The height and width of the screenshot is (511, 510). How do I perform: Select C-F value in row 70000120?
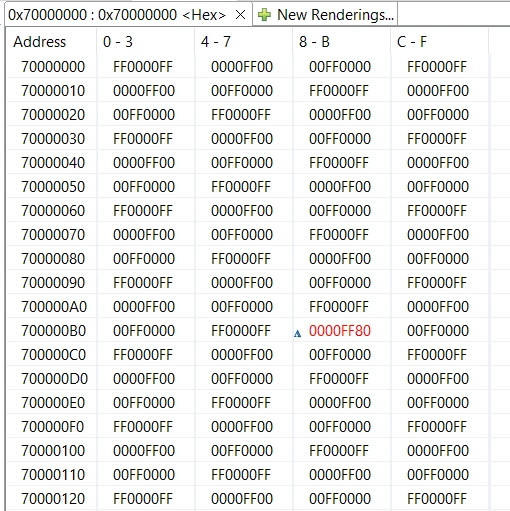437,499
